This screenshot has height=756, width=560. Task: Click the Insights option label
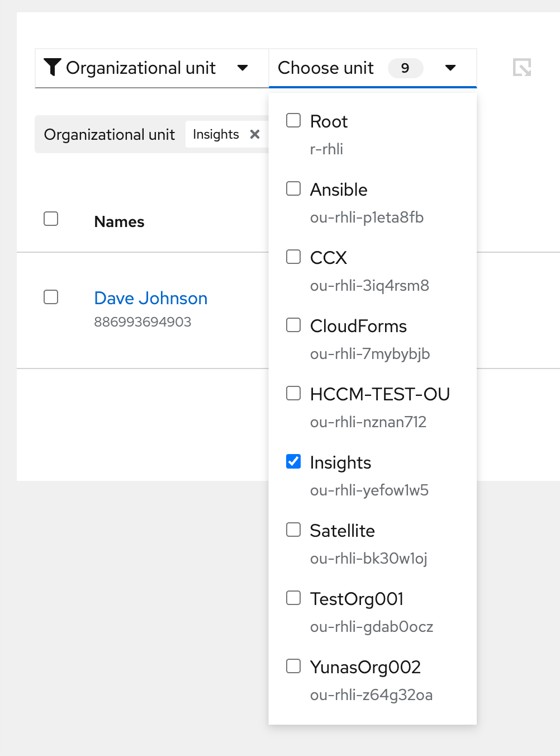coord(340,462)
